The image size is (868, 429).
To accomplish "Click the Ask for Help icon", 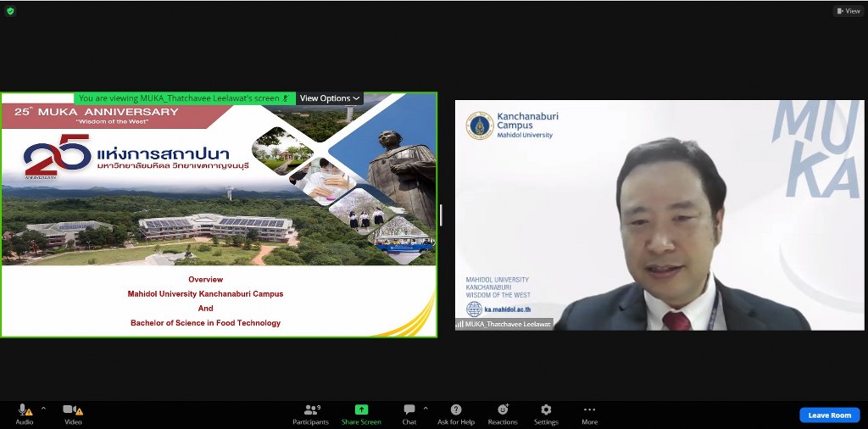I will (x=456, y=410).
